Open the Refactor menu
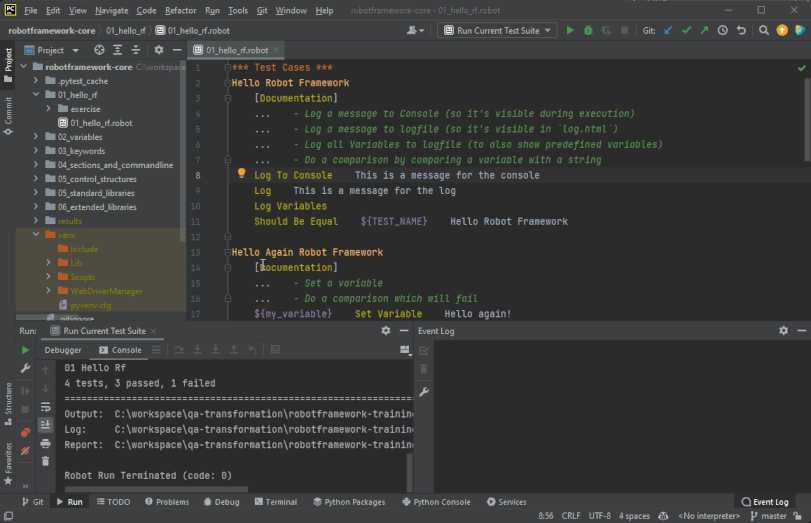This screenshot has width=811, height=523. coord(180,10)
